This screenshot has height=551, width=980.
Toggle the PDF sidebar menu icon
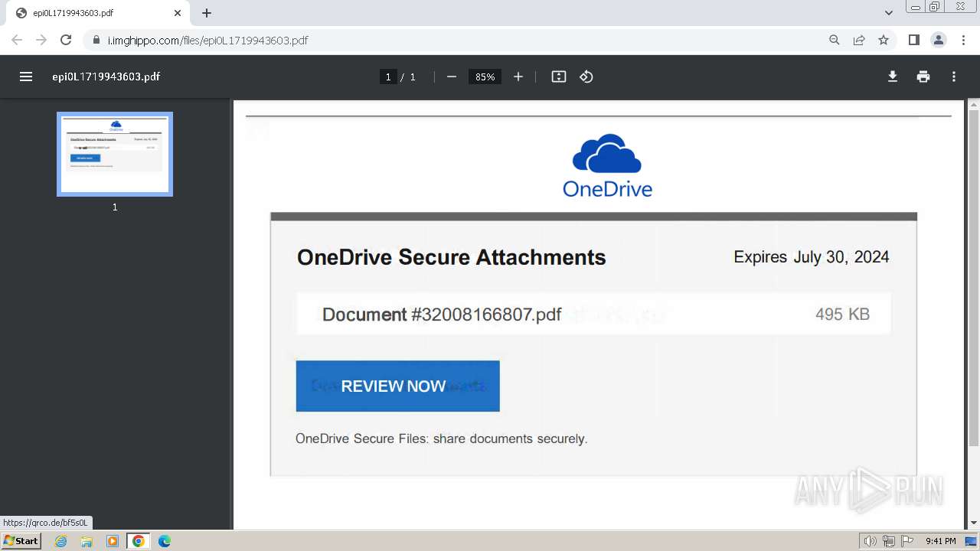[x=26, y=77]
